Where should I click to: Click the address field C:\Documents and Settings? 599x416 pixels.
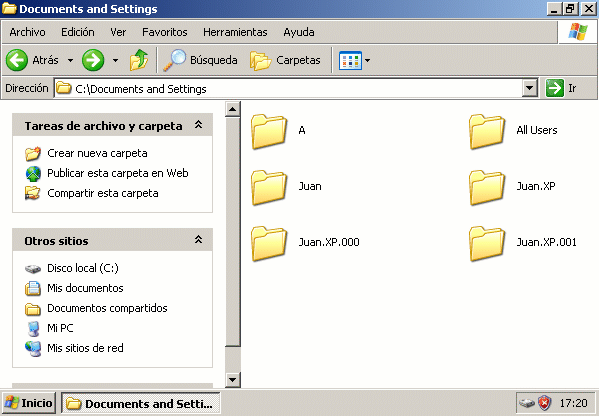click(x=289, y=89)
